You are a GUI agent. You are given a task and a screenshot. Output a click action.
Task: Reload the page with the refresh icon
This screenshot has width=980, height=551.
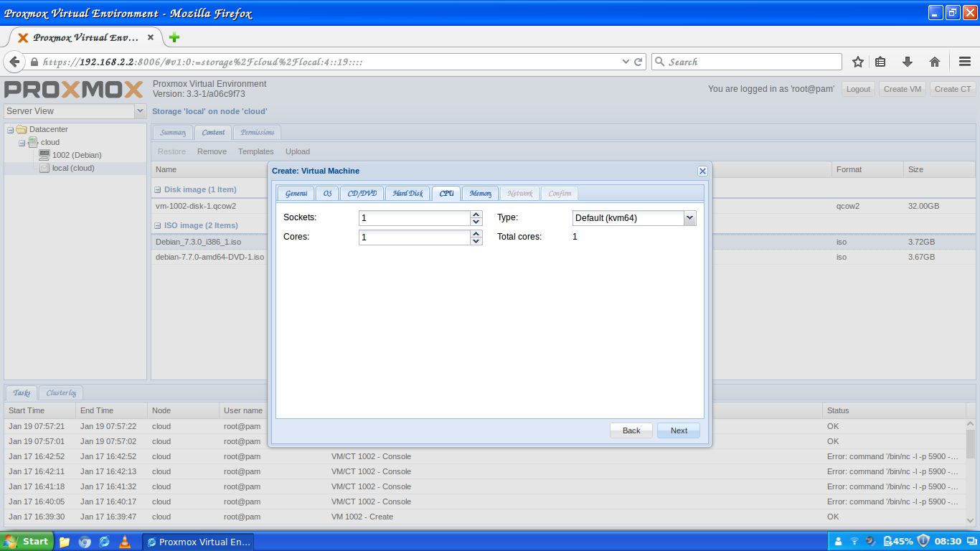(638, 62)
